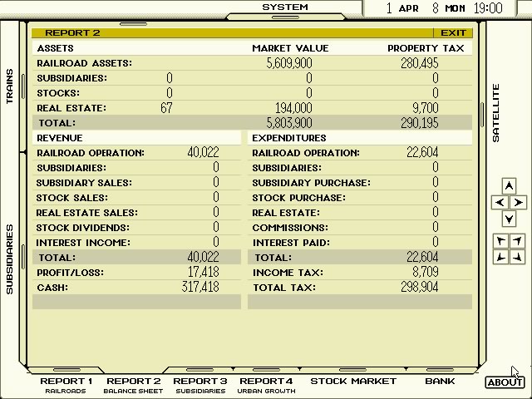Click railroad assets property tax 280,495
The width and height of the screenshot is (532, 399).
(419, 63)
